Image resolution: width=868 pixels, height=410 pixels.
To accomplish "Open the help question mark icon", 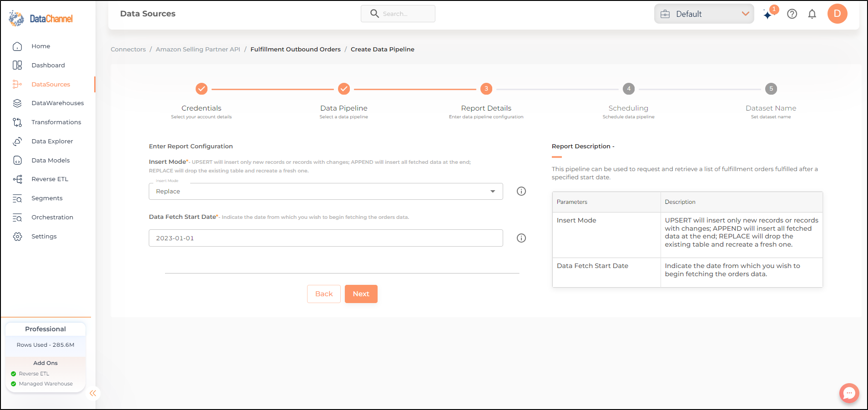I will 792,14.
